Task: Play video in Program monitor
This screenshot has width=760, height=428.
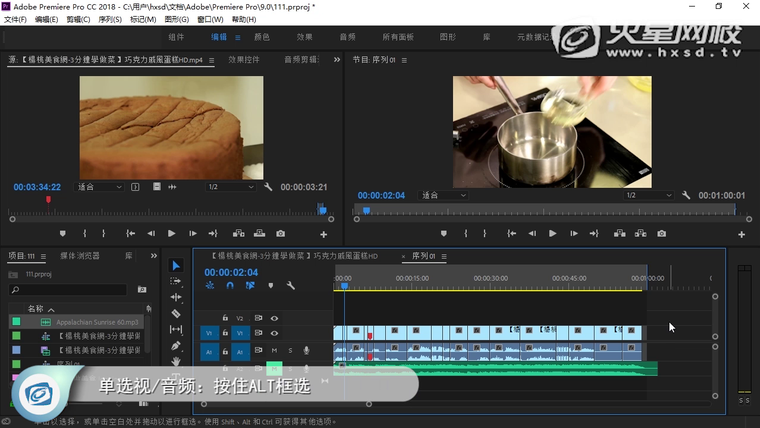Action: 552,233
